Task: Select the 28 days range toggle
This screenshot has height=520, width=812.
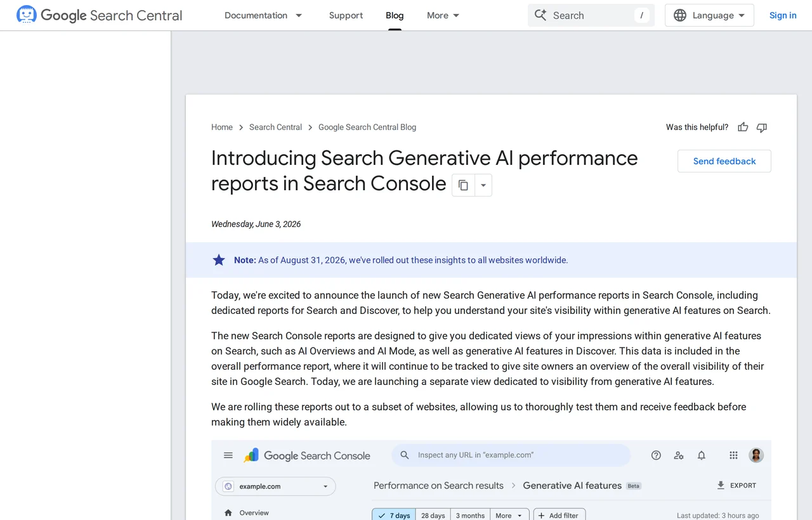Action: point(433,516)
